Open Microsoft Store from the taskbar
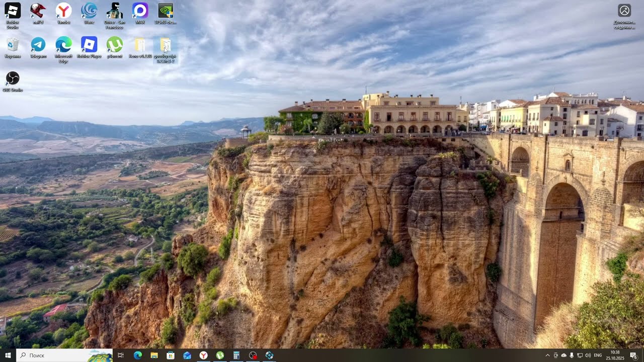Screen dimensions: 644x362 [x=171, y=355]
